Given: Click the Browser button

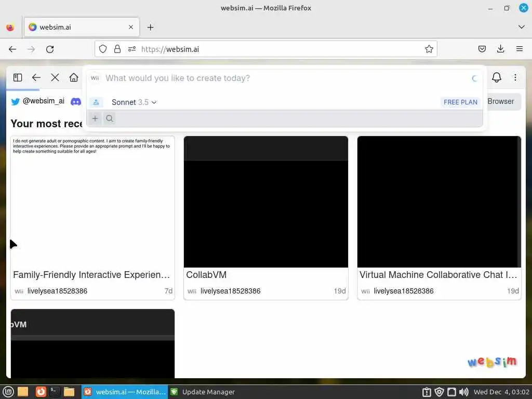Looking at the screenshot, I should point(502,101).
